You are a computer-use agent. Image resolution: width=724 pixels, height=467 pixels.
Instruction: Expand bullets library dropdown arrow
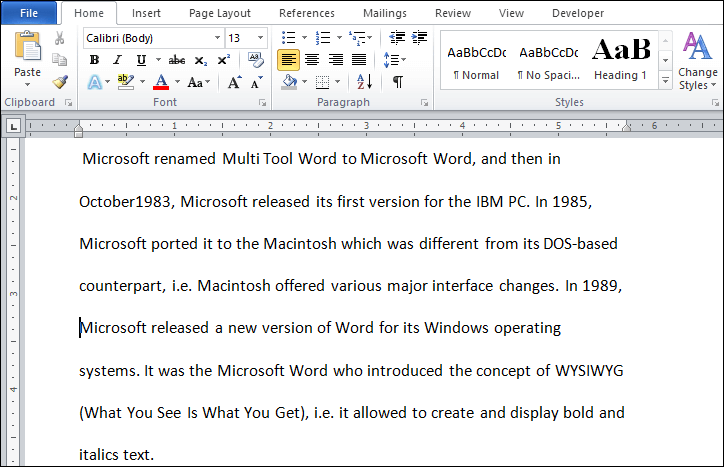click(304, 37)
